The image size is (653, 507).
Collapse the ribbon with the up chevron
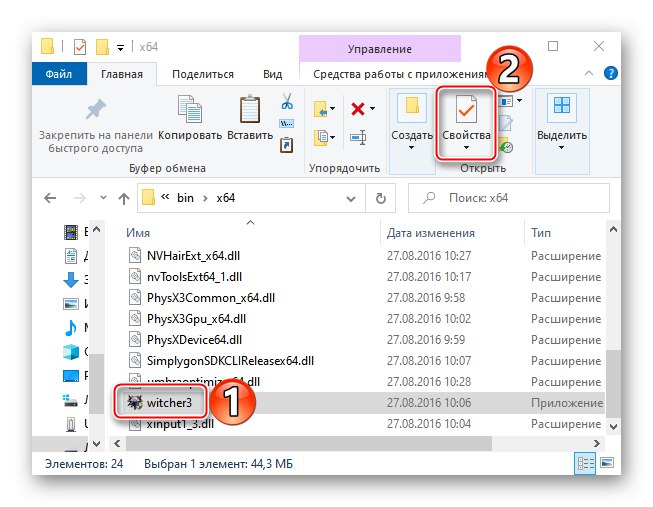pos(589,73)
